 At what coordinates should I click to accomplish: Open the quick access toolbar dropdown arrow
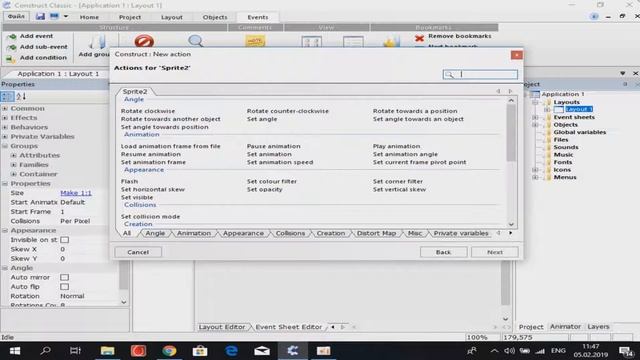pos(66,16)
